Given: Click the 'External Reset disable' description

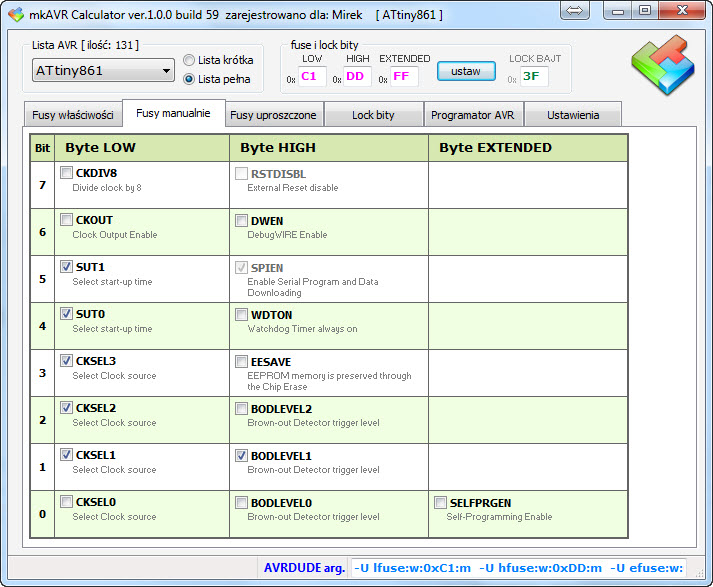Looking at the screenshot, I should tap(293, 188).
